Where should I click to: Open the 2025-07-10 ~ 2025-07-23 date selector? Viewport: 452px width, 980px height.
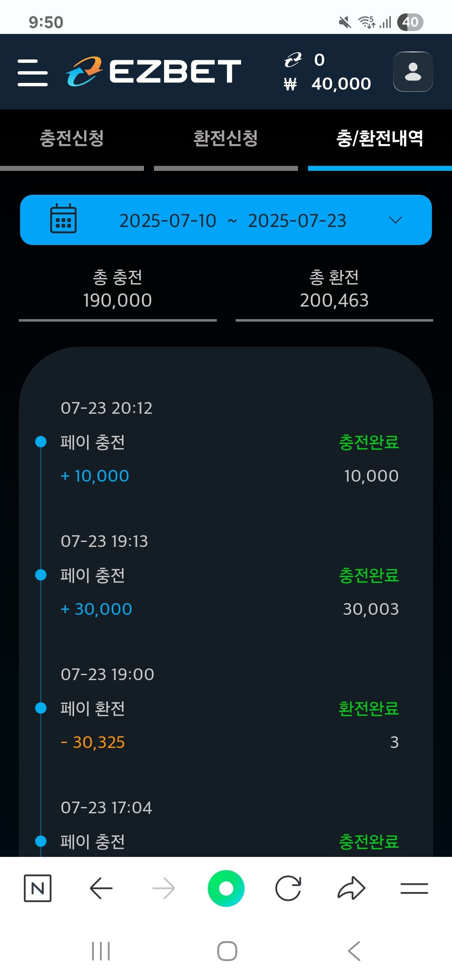click(x=233, y=221)
